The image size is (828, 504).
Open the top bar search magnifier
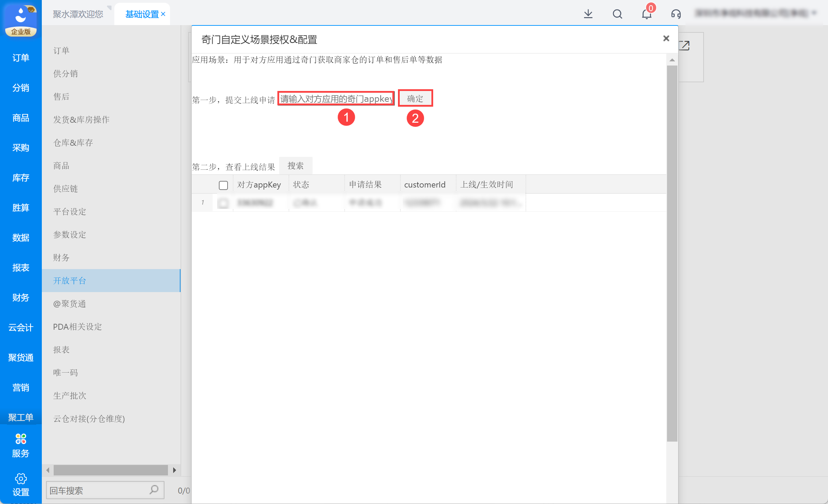pos(617,14)
